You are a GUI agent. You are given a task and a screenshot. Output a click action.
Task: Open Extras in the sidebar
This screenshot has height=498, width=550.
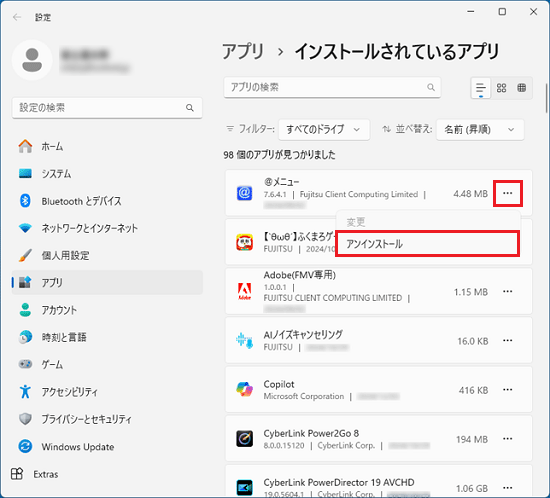tap(35, 474)
